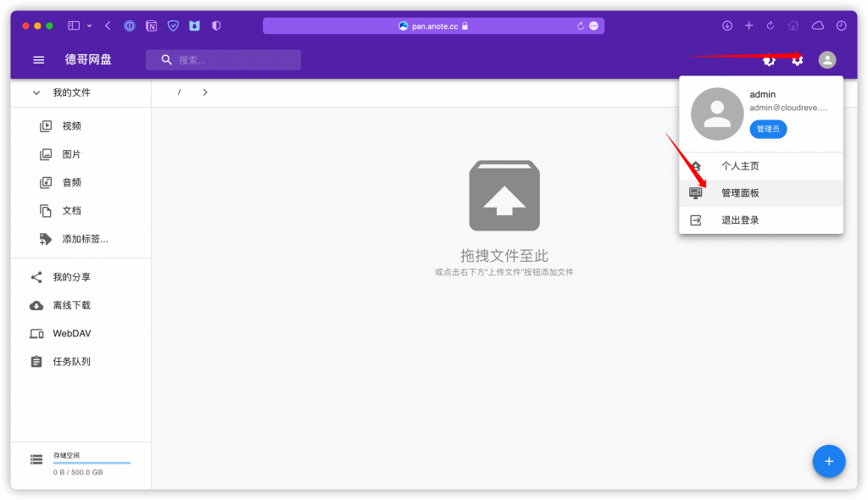Viewport: 868px width, 500px height.
Task: Open the user avatar account menu
Action: pos(826,60)
